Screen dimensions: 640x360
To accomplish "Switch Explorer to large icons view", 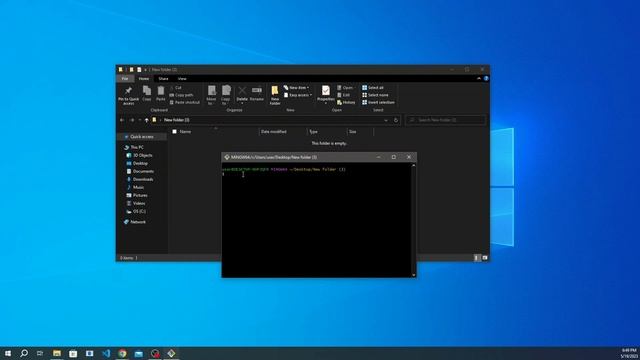I will pyautogui.click(x=485, y=258).
